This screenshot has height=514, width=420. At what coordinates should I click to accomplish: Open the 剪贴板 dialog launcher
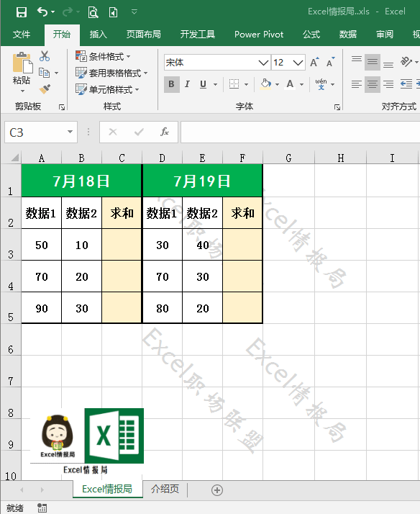(62, 107)
